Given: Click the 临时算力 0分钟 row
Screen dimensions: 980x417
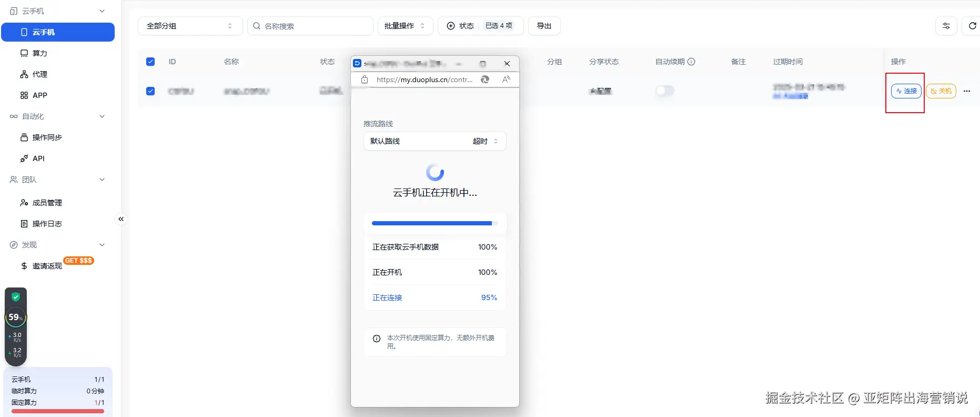Looking at the screenshot, I should point(58,391).
